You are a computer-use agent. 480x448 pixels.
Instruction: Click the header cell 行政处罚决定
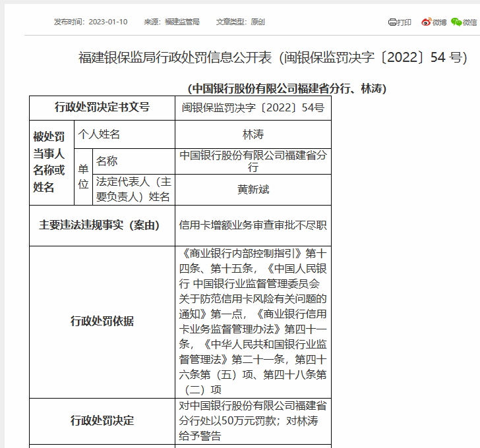coord(102,421)
